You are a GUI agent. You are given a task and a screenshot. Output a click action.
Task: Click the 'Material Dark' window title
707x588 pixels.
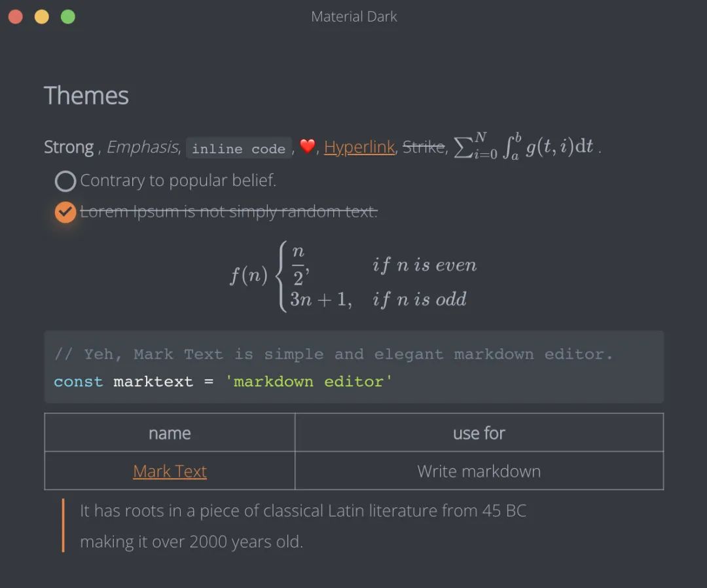point(353,17)
